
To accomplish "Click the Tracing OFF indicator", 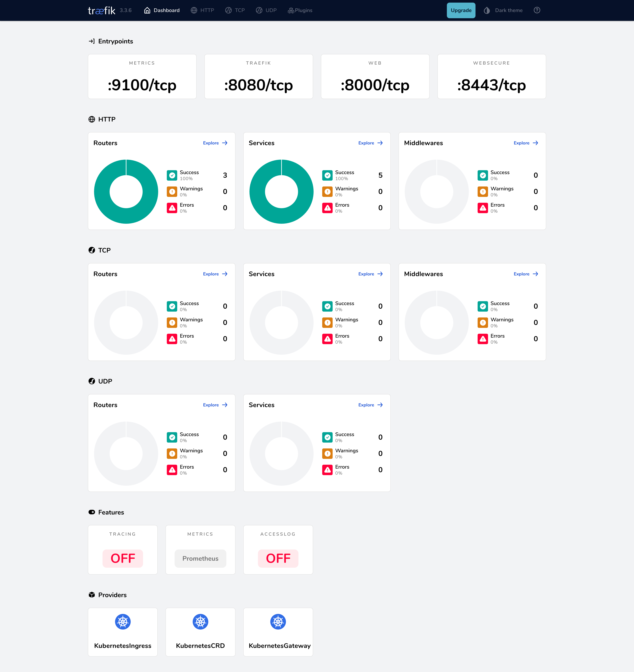I will pyautogui.click(x=122, y=558).
